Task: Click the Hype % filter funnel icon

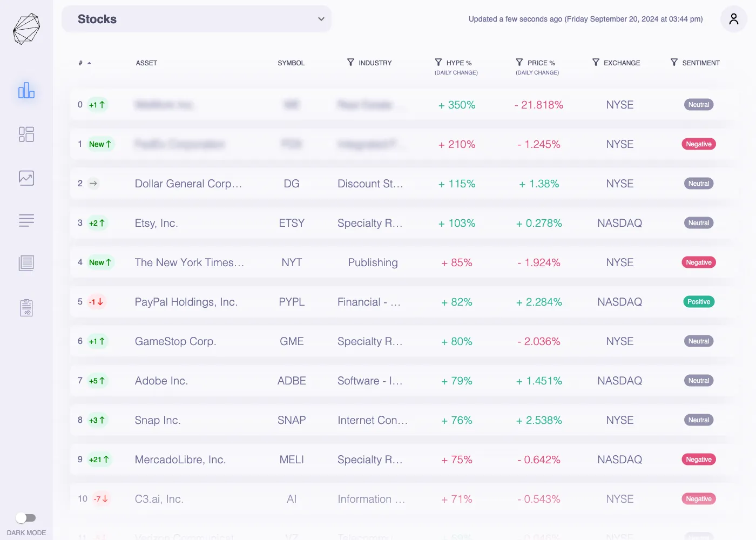Action: pos(438,63)
